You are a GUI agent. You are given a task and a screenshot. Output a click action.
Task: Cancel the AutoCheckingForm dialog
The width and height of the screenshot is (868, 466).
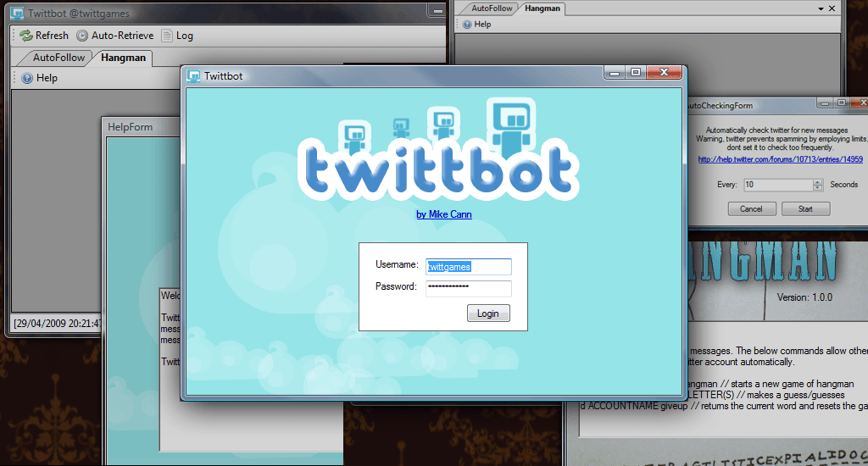click(x=751, y=208)
